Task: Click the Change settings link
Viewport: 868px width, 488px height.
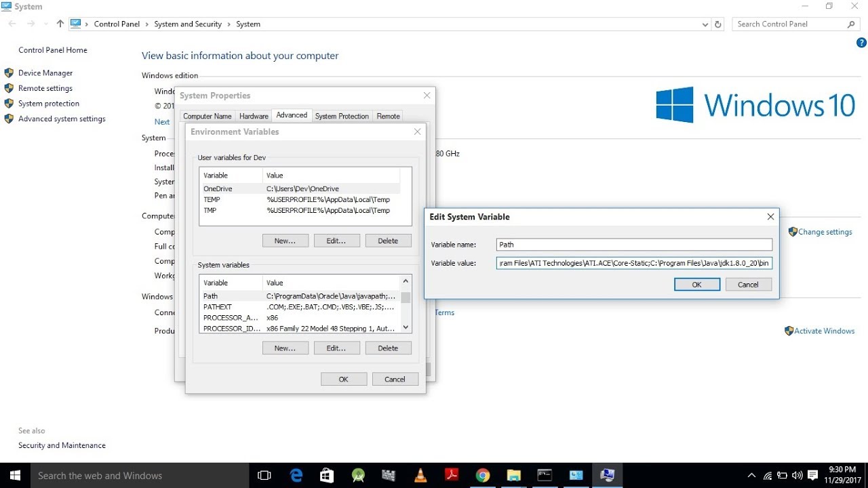Action: (x=825, y=232)
